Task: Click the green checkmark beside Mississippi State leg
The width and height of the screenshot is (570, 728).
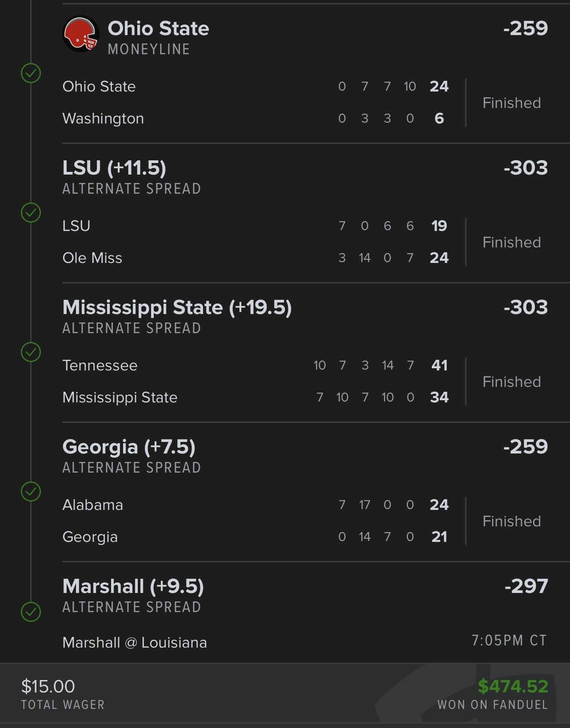Action: coord(31,352)
